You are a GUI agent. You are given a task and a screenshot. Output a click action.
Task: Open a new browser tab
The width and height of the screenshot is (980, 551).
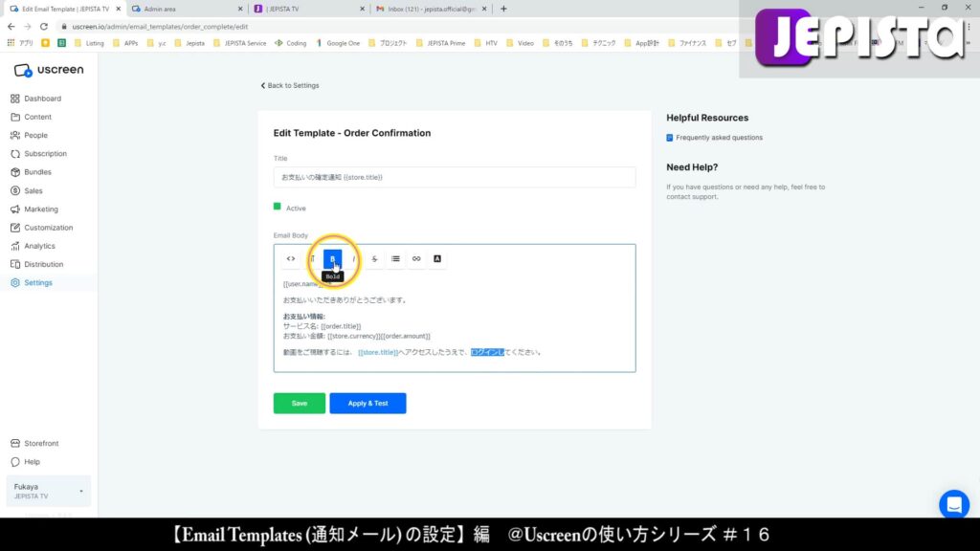click(503, 9)
